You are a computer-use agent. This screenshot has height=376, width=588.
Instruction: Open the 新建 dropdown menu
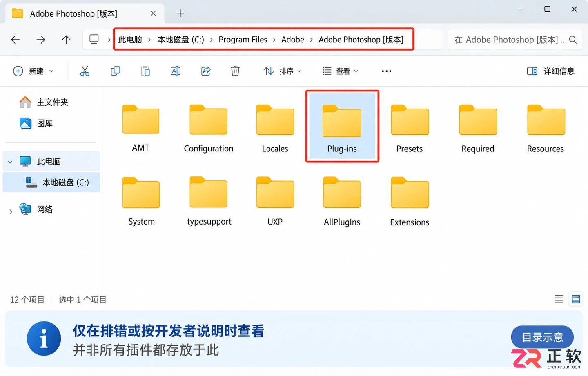click(33, 71)
